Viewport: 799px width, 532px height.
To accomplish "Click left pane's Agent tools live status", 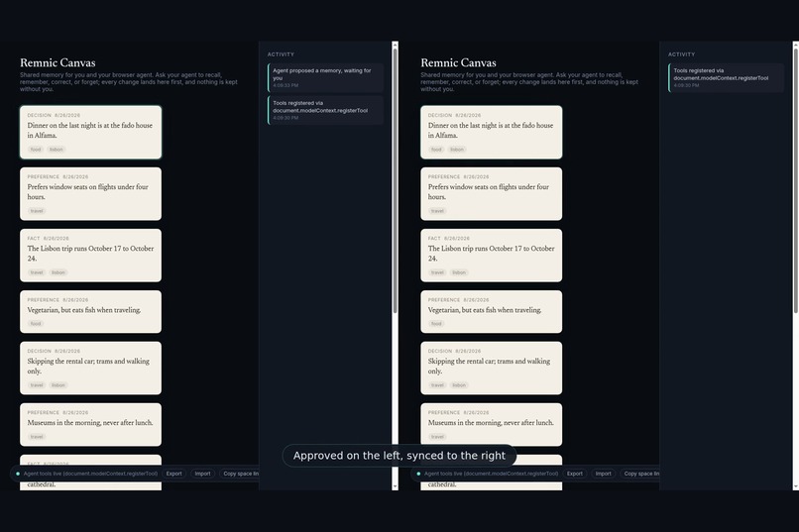I will click(86, 474).
